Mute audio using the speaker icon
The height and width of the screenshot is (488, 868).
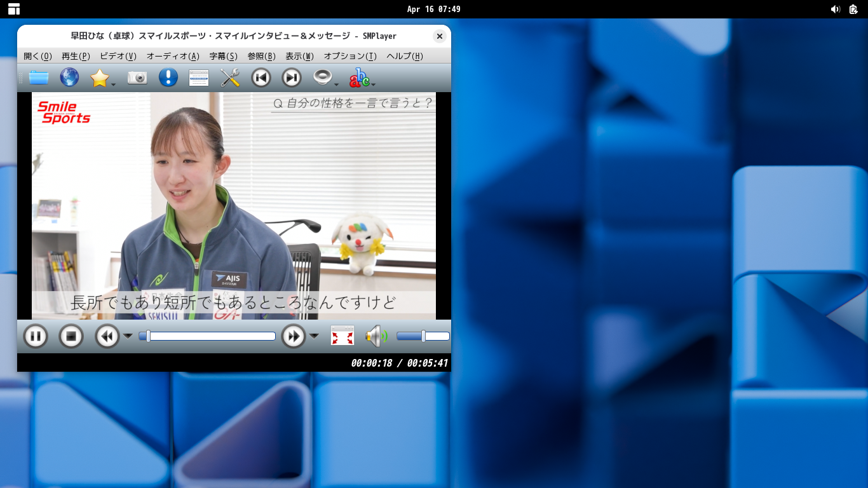[x=376, y=336]
